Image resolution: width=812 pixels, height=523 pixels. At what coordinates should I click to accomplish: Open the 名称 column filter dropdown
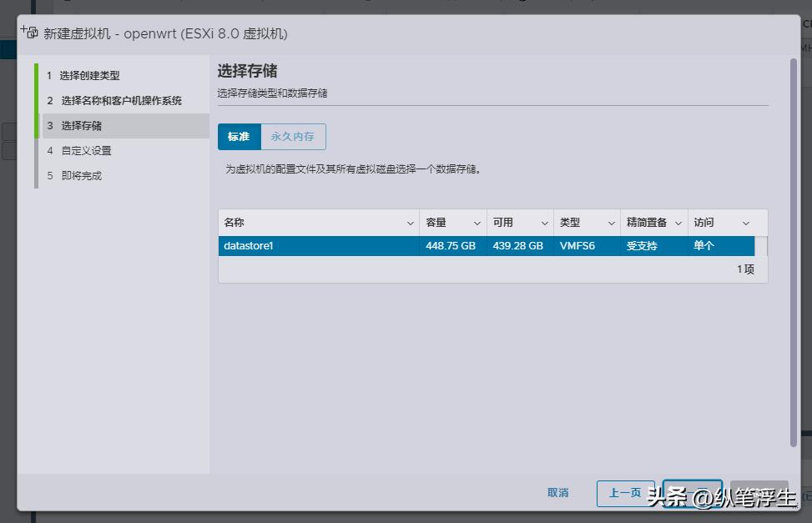click(x=409, y=222)
